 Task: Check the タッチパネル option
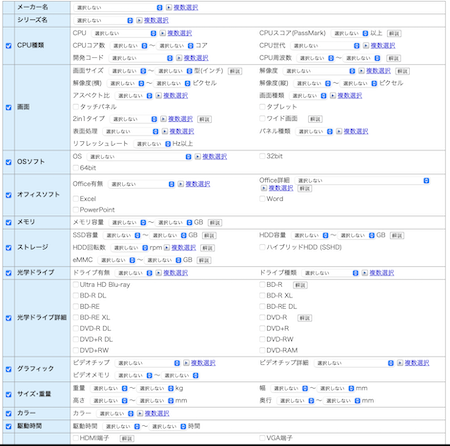pos(76,107)
